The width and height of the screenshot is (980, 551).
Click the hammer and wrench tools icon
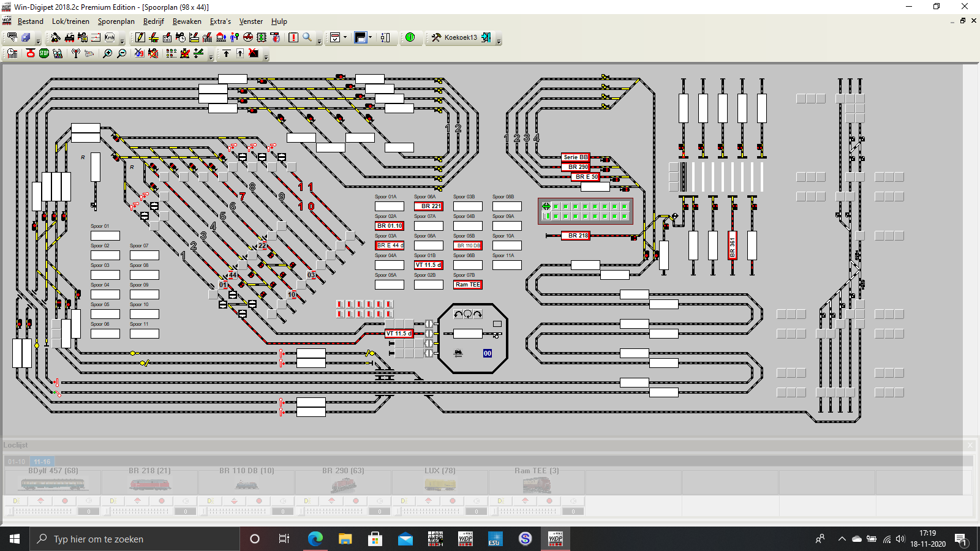click(x=436, y=37)
